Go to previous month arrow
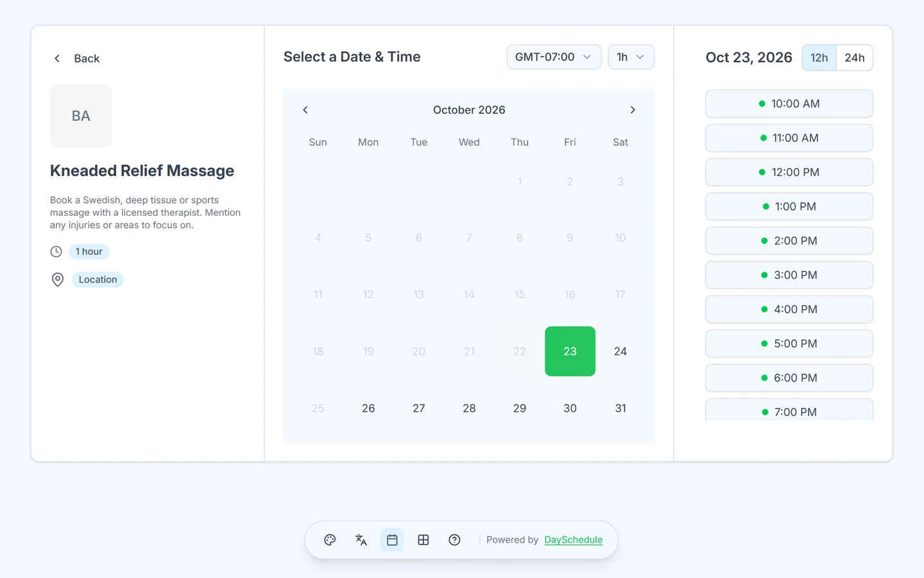Image resolution: width=924 pixels, height=578 pixels. click(305, 110)
